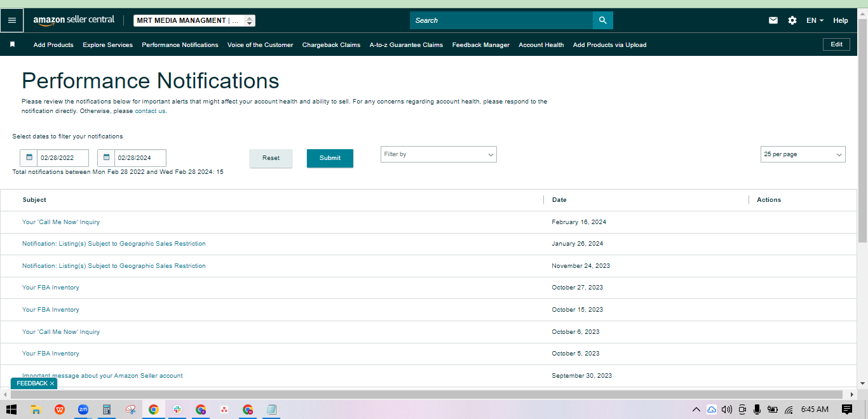
Task: Open October 27 Your FBA Inventory notification
Action: [x=51, y=288]
